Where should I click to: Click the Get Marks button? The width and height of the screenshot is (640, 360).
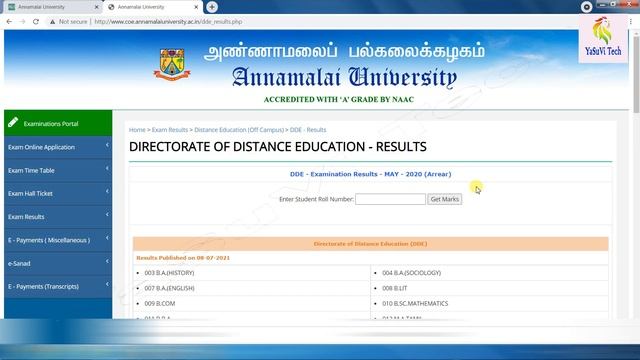pos(444,199)
